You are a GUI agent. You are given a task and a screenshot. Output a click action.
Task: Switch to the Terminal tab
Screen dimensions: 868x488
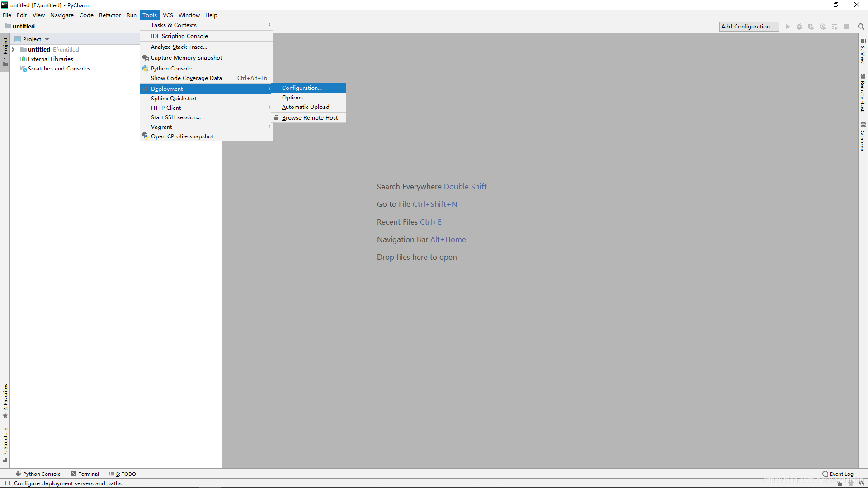tap(84, 474)
